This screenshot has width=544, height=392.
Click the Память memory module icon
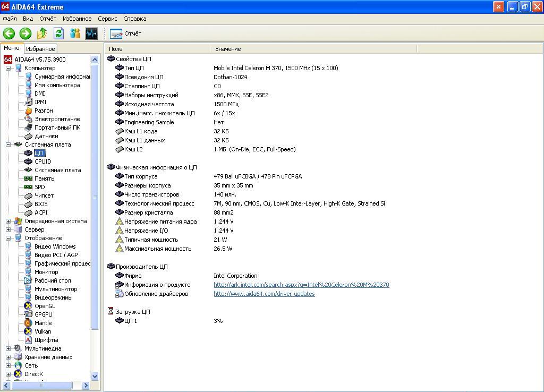click(28, 178)
